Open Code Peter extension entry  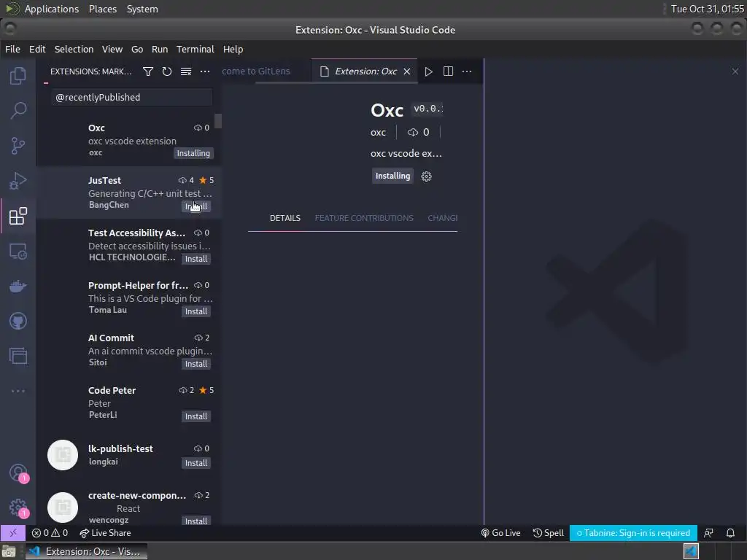click(128, 402)
